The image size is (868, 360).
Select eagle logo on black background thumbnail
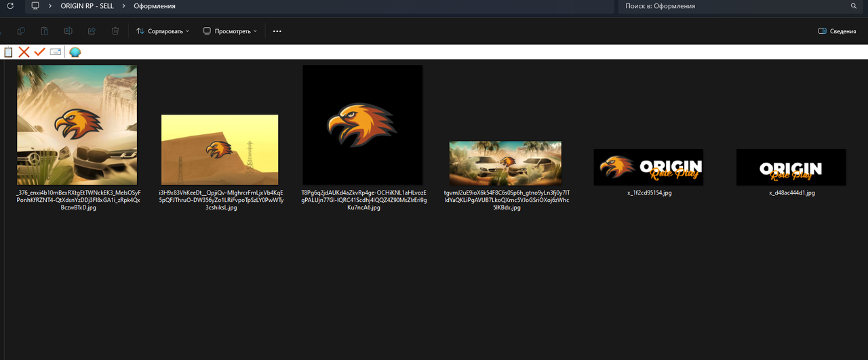pos(363,125)
